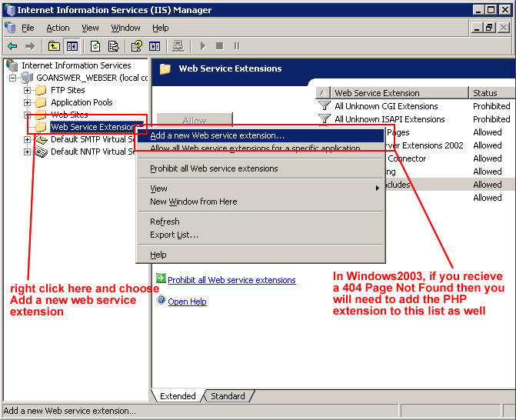The image size is (516, 420).
Task: Choose New Window from Here
Action: pos(261,202)
